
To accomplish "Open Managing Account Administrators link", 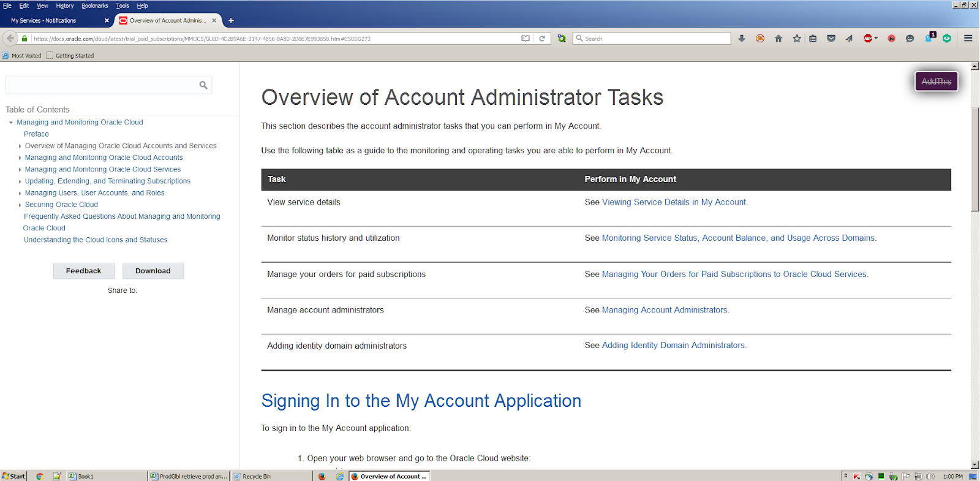I will [x=665, y=310].
